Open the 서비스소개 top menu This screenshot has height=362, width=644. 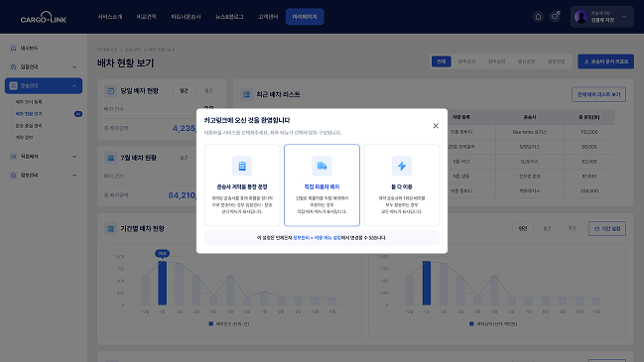pos(110,17)
